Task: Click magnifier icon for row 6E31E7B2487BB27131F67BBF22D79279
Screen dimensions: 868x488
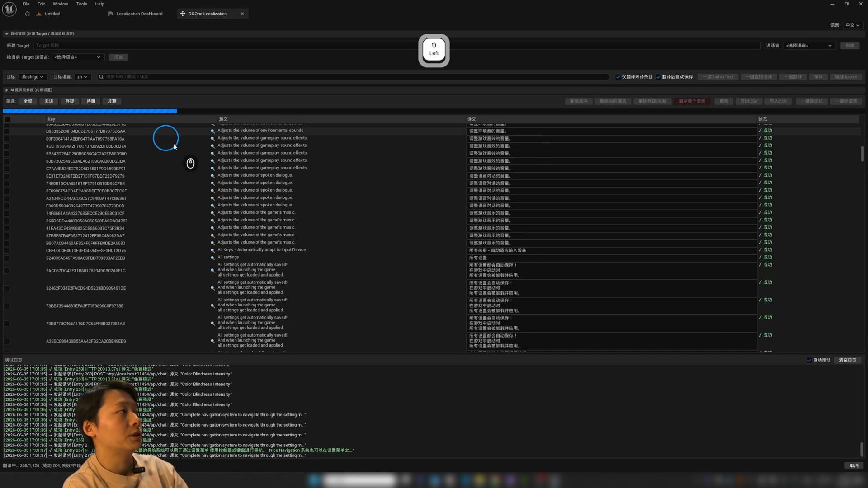Action: pos(212,176)
